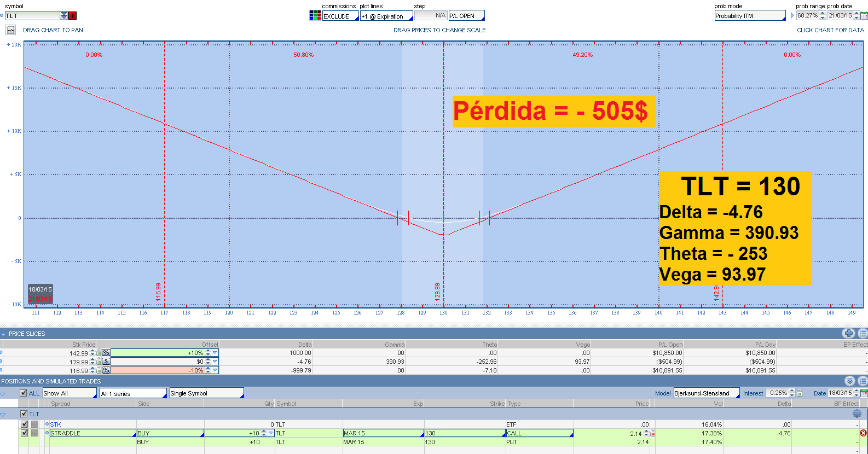Click the lock icon on the 116.99 price slice

pos(99,370)
